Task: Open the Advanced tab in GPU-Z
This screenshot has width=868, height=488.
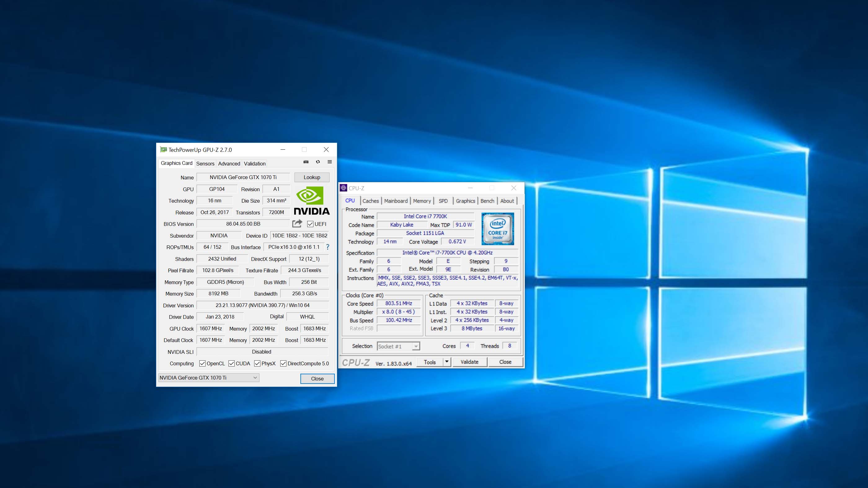Action: [x=229, y=164]
